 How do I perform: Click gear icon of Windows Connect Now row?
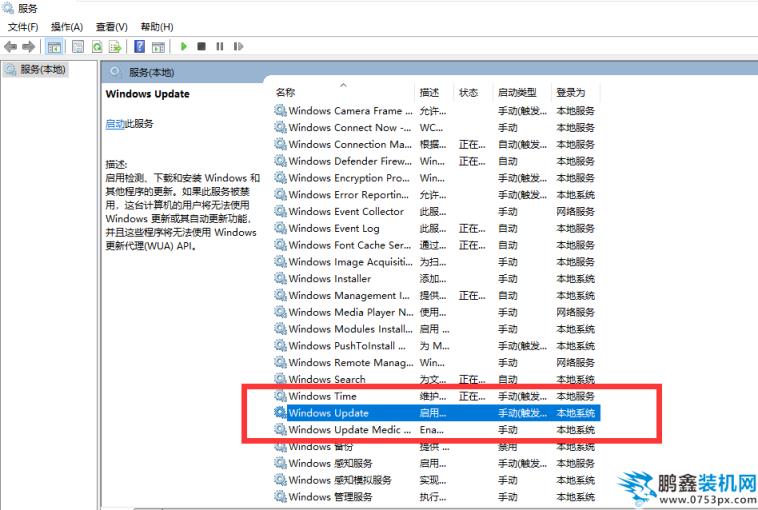[280, 127]
